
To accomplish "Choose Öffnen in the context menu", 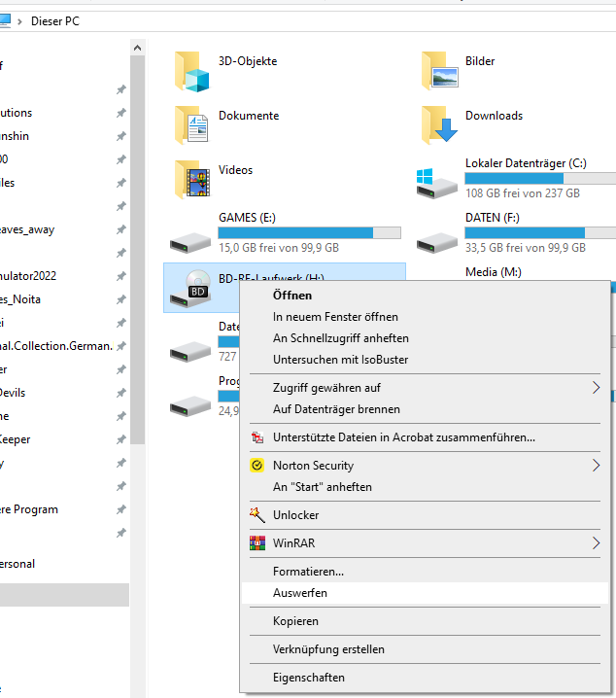I will point(425,296).
